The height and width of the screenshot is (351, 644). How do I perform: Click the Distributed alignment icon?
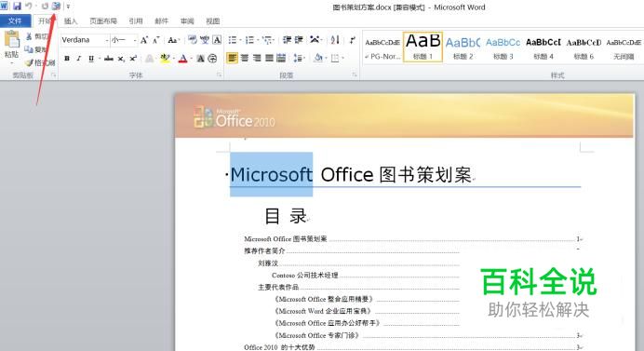281,58
